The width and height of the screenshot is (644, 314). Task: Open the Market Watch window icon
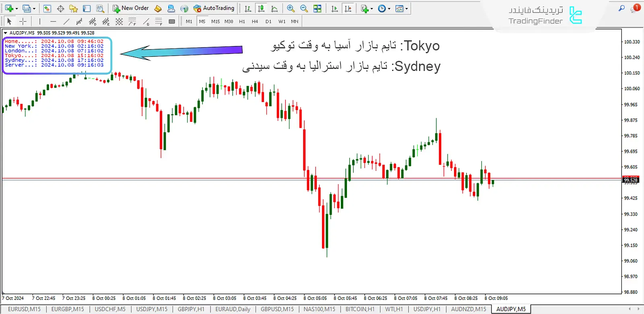47,8
